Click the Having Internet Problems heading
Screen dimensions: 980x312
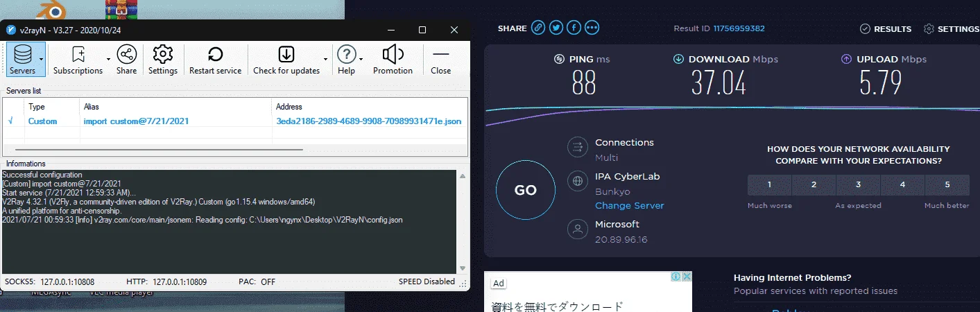pos(792,278)
